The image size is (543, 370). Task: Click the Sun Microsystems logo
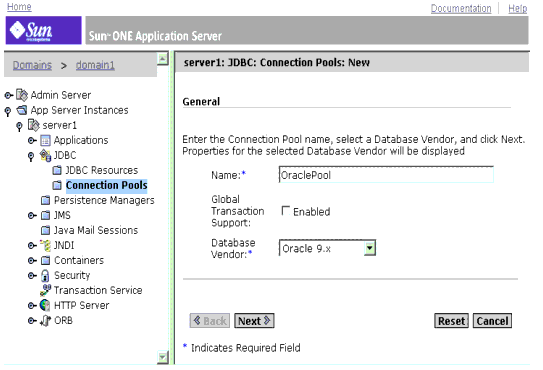click(x=43, y=30)
